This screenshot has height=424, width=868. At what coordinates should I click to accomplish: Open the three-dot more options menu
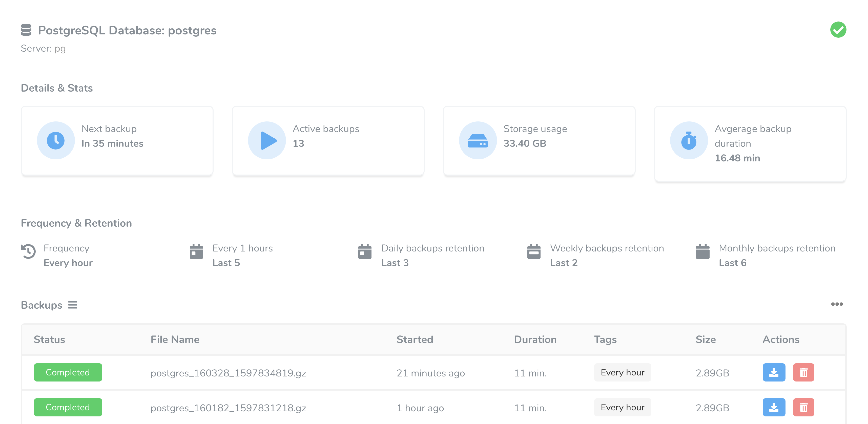click(837, 304)
